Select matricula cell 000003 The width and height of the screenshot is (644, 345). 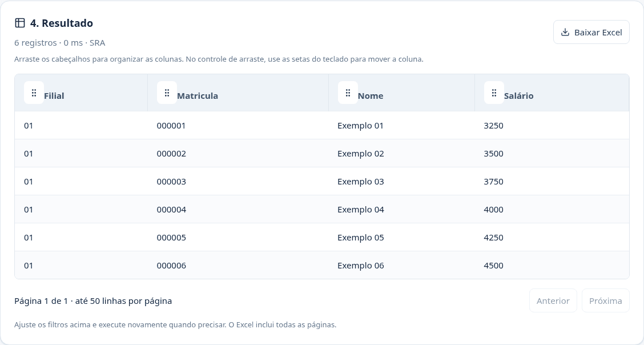click(x=171, y=182)
